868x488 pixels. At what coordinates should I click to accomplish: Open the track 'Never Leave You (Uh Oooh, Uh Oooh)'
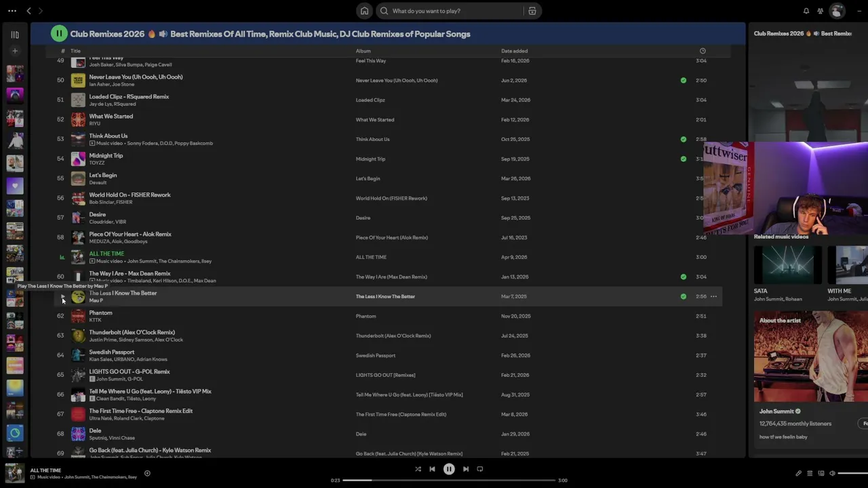pyautogui.click(x=136, y=77)
